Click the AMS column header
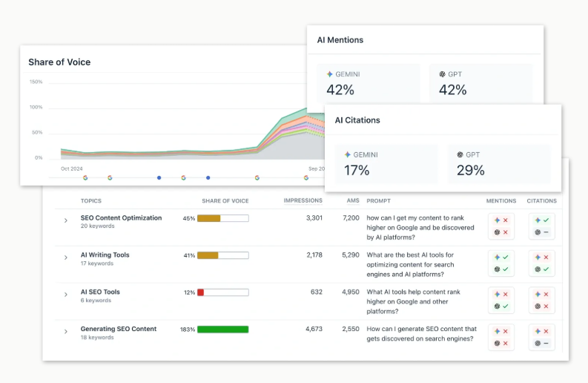The height and width of the screenshot is (383, 588). (x=351, y=200)
